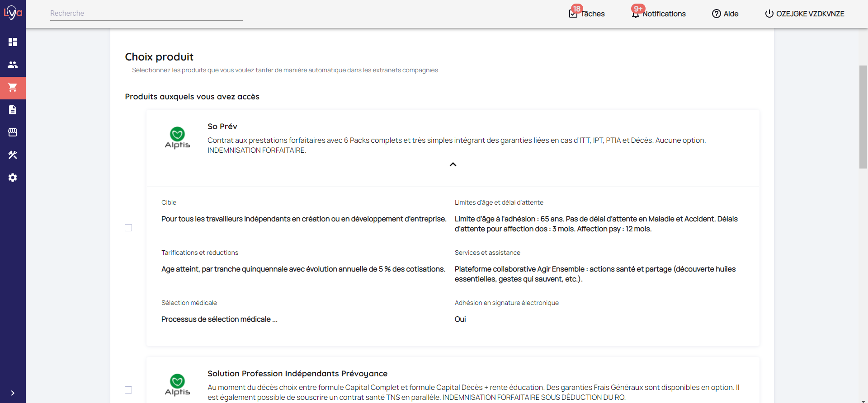Select the shopping cart icon in sidebar

tap(13, 88)
